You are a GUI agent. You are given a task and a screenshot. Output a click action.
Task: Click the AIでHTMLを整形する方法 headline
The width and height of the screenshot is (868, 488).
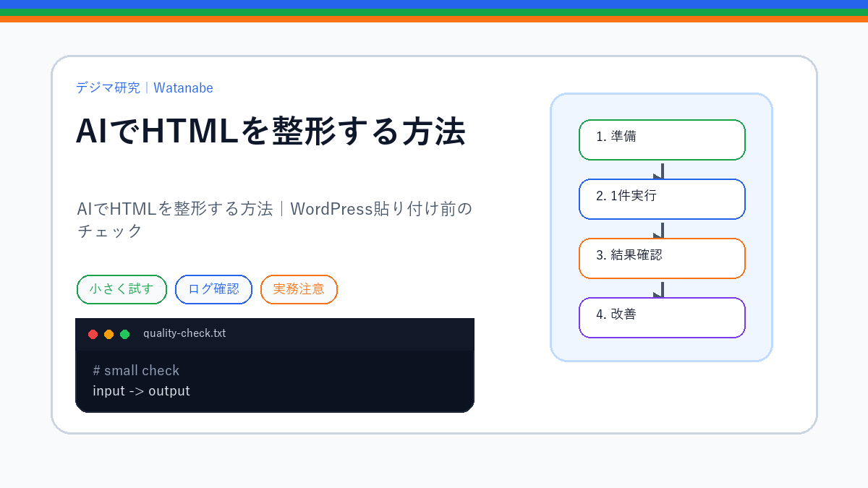[271, 131]
